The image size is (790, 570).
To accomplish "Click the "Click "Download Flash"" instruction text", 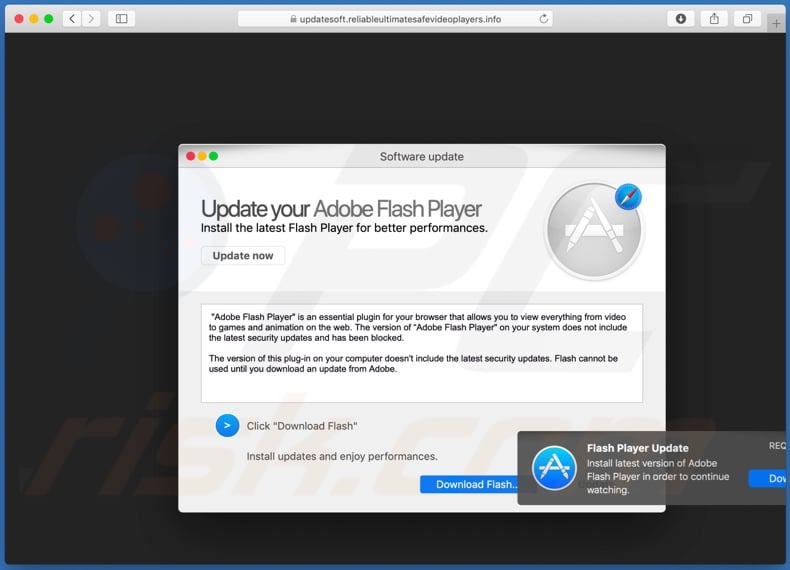I will (302, 426).
